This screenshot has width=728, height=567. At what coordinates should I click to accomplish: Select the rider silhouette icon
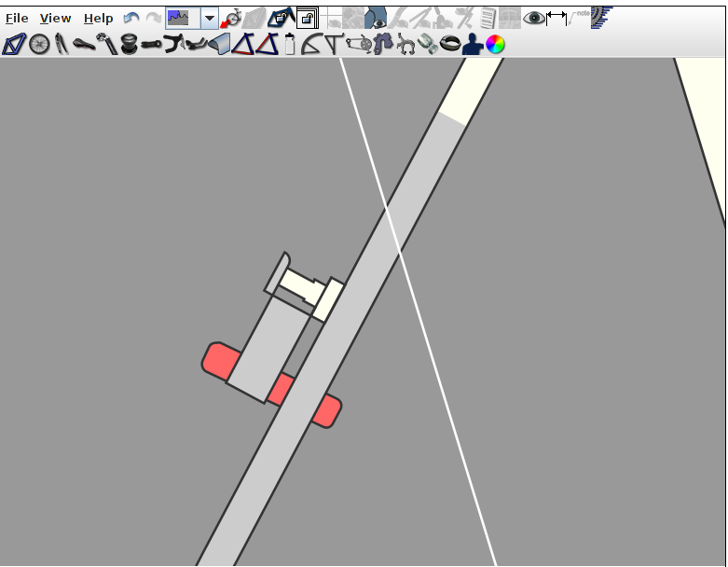(473, 44)
